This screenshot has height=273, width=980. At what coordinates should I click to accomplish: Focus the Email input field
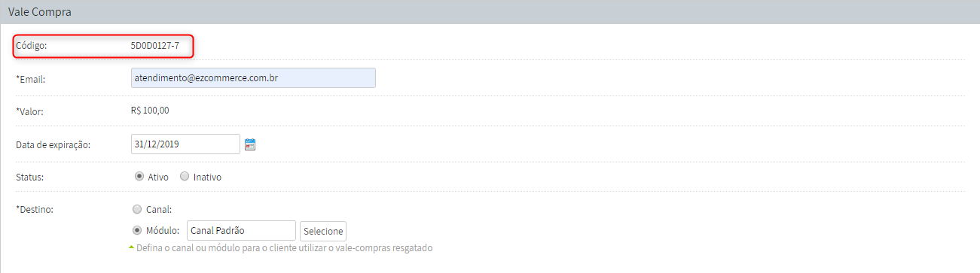tap(253, 78)
